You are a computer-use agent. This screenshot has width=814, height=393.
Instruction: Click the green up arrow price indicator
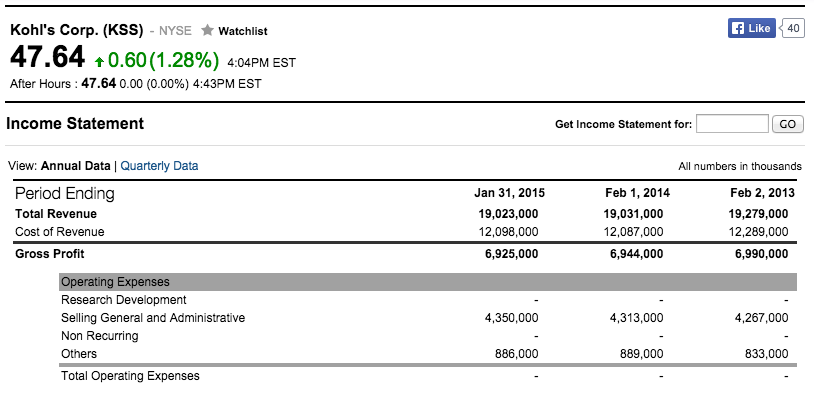[99, 62]
